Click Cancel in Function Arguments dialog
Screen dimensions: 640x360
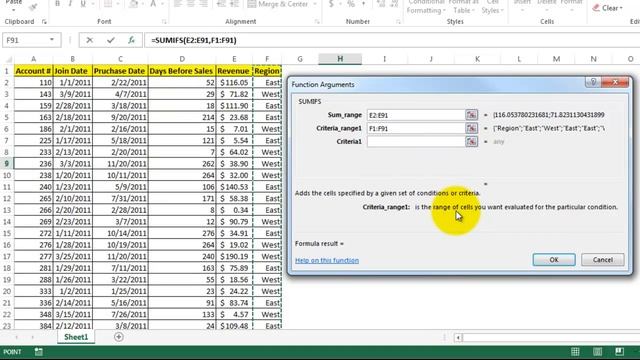pos(602,260)
